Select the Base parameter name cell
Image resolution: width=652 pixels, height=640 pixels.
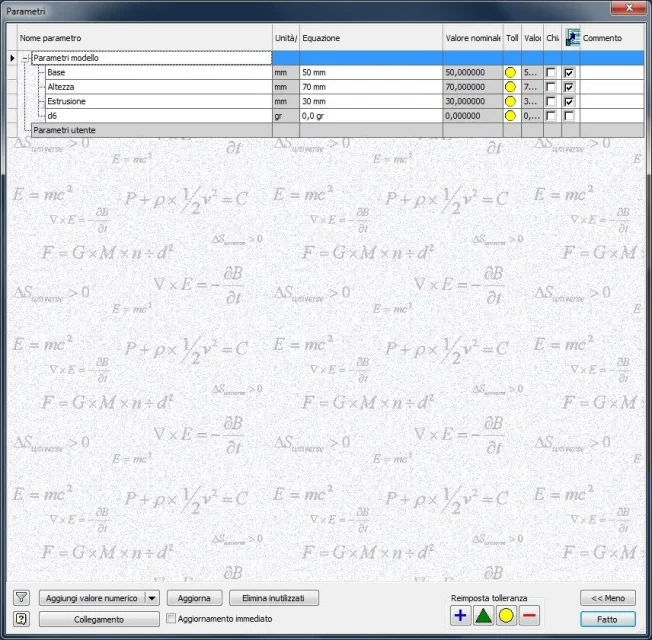[159, 72]
